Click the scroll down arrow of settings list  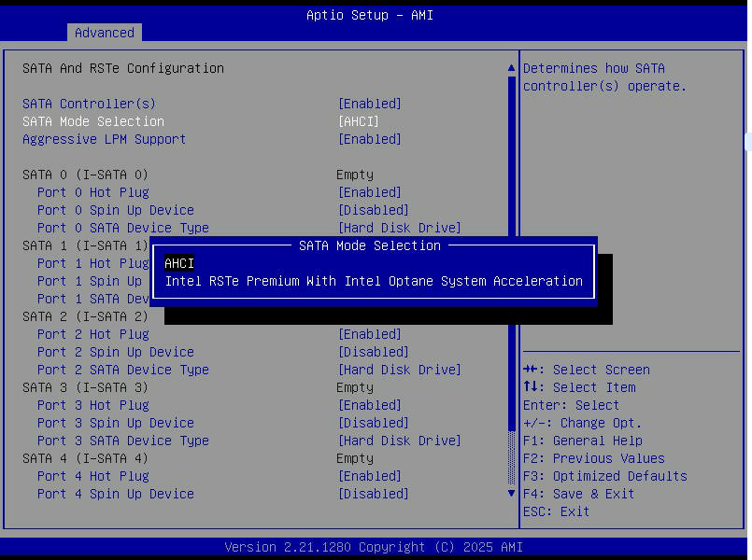pos(511,493)
